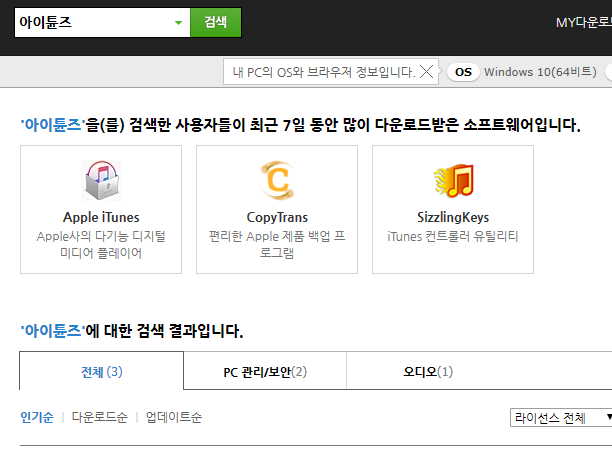Viewport: 612px width, 457px height.
Task: Open the 라이선스 전체 license filter dropdown
Action: coord(561,418)
